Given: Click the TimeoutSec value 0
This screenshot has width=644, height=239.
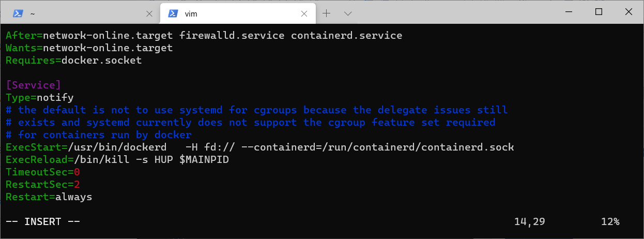Looking at the screenshot, I should (77, 172).
